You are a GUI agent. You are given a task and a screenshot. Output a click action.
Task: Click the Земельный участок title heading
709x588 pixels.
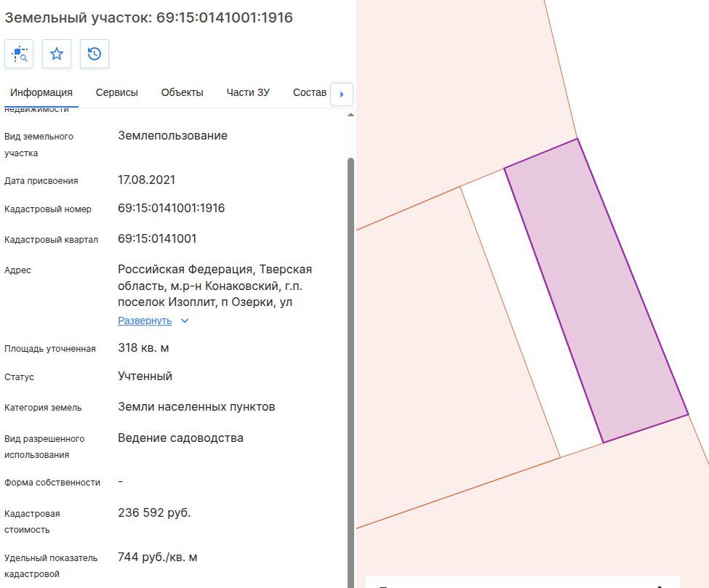[149, 17]
